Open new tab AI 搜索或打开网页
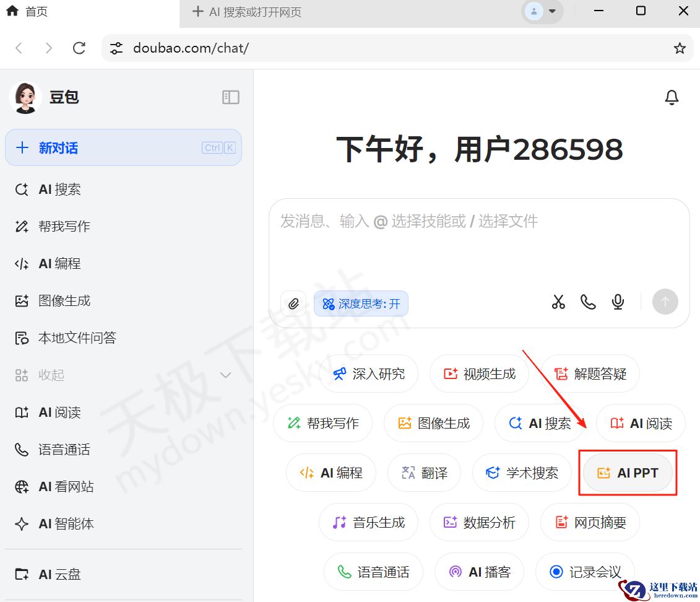Screen dimensions: 700x602 247,12
